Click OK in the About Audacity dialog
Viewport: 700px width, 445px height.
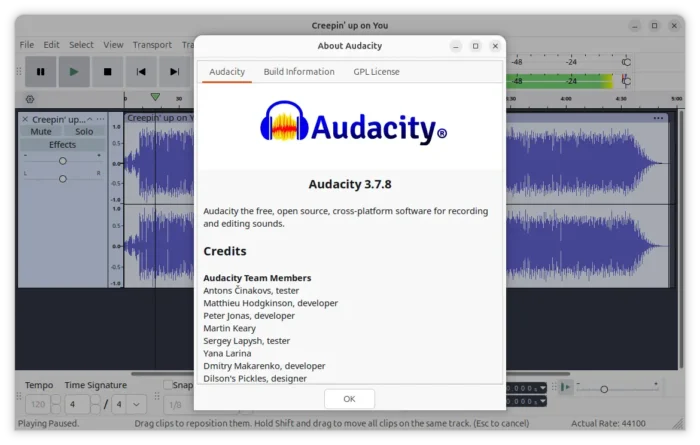(x=349, y=399)
